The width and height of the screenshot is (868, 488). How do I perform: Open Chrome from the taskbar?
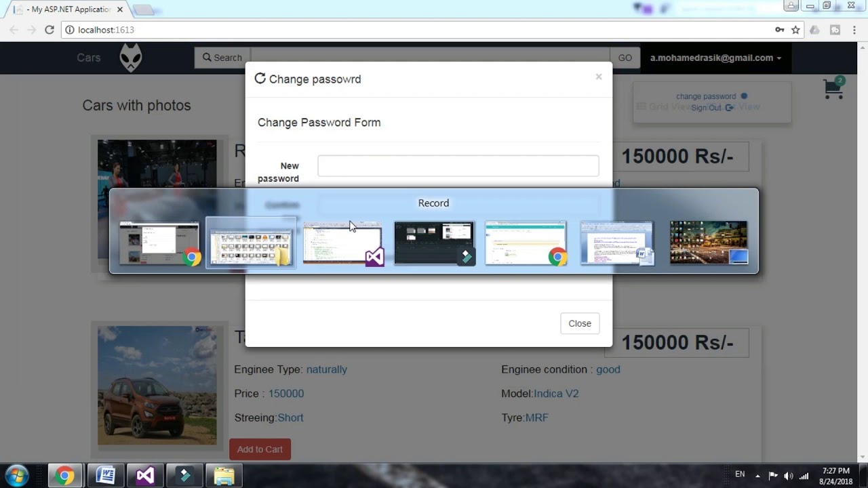[x=65, y=476]
